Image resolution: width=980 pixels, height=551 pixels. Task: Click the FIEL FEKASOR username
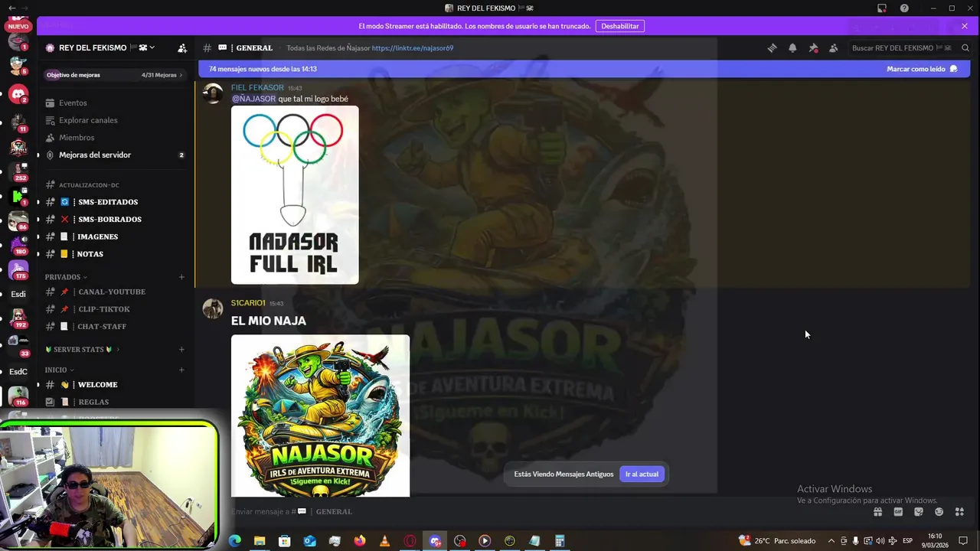coord(257,88)
